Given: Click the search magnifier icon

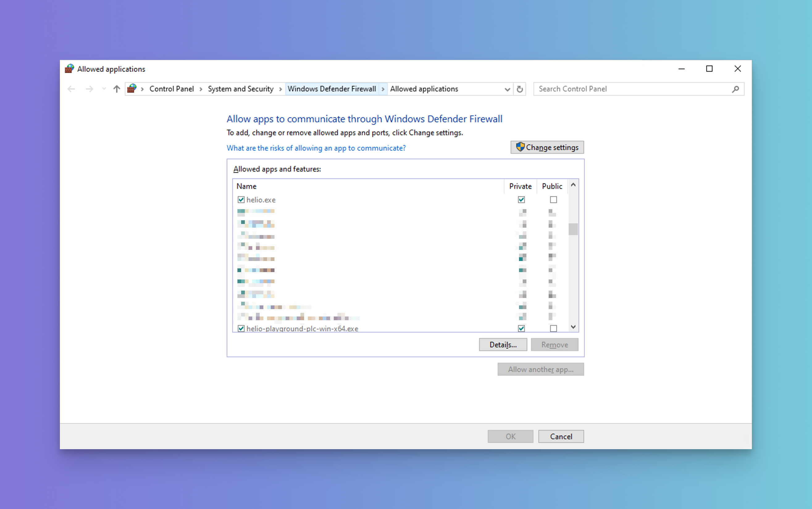Looking at the screenshot, I should coord(735,89).
